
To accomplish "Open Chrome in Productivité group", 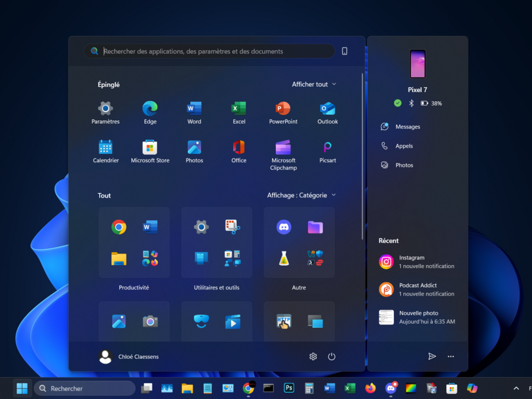I will coord(119,227).
